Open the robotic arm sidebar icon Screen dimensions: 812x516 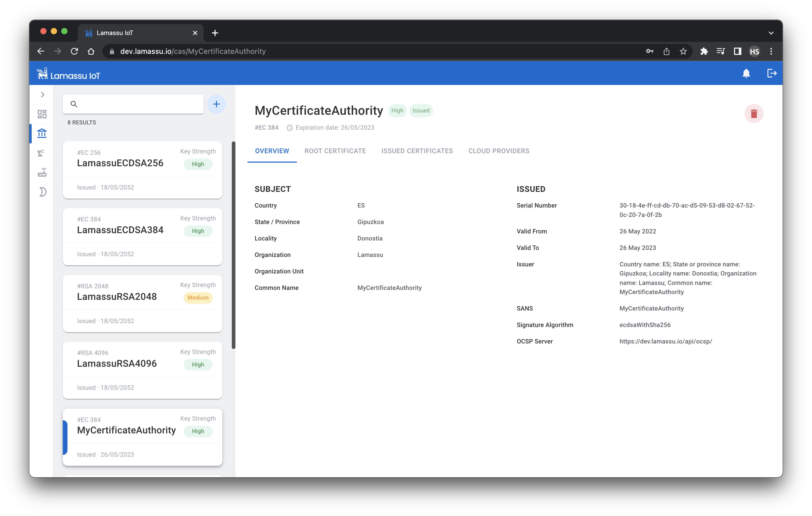click(x=41, y=153)
